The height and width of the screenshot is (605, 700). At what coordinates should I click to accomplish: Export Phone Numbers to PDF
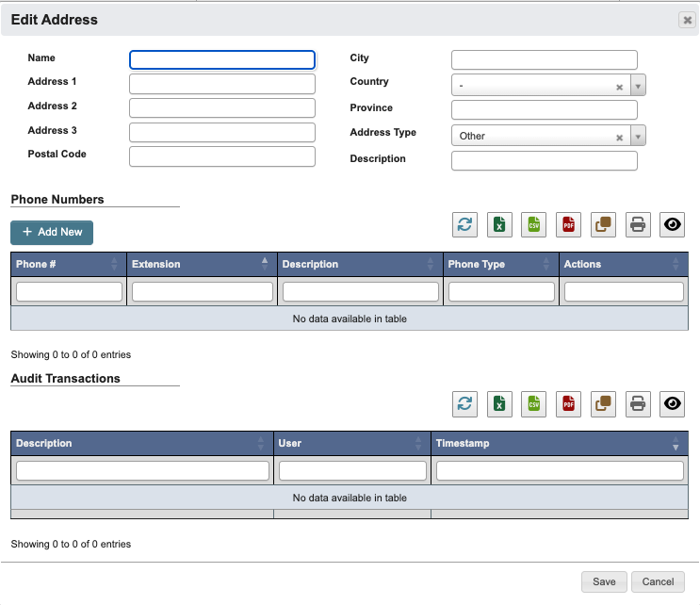coord(569,224)
